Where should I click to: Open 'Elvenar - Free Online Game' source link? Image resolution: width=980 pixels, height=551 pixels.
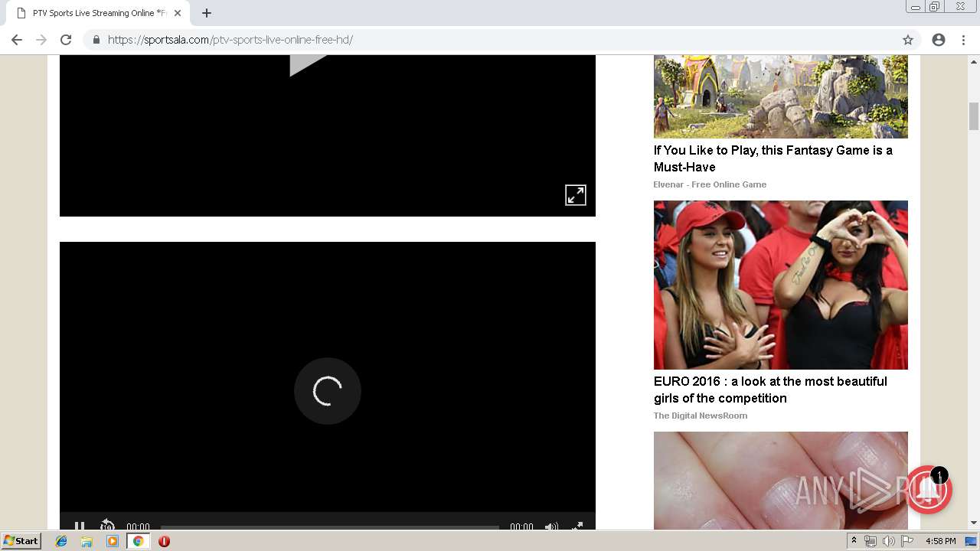point(710,184)
